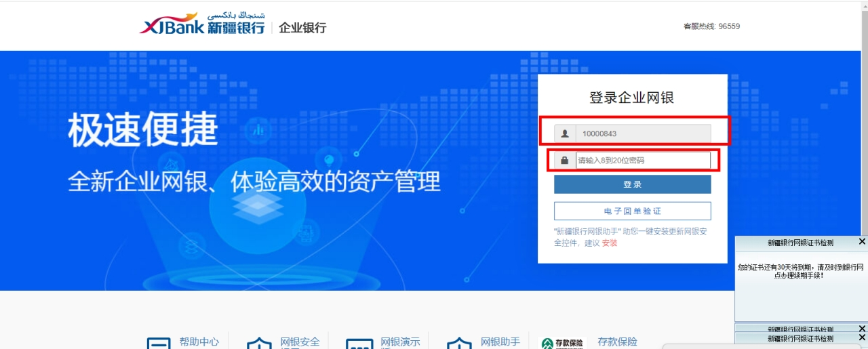
Task: Click the 企业银行 header text
Action: click(302, 28)
